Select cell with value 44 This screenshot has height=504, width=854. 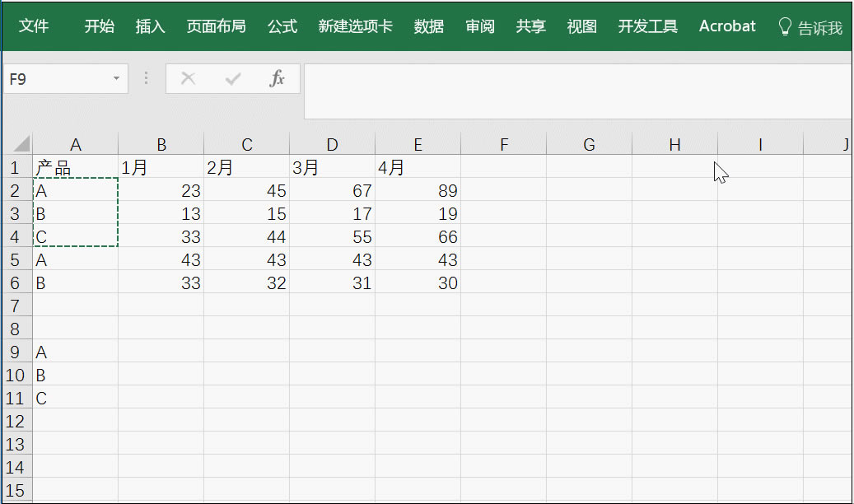(247, 236)
